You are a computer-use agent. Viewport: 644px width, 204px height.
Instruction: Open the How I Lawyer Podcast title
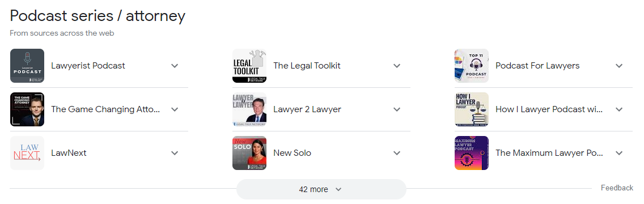coord(549,109)
